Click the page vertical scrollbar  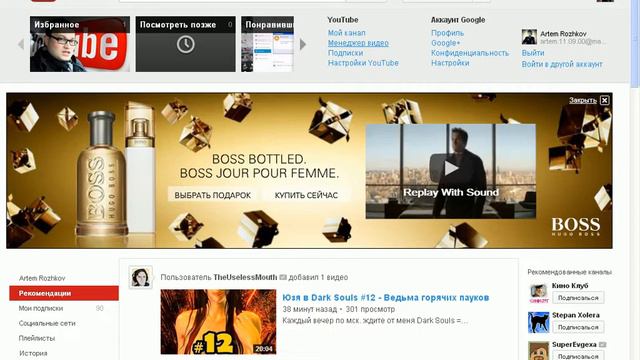point(635,43)
